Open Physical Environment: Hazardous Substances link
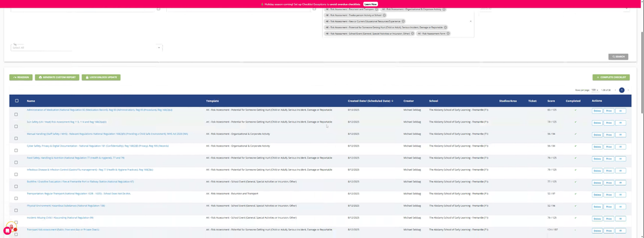 tap(66, 206)
